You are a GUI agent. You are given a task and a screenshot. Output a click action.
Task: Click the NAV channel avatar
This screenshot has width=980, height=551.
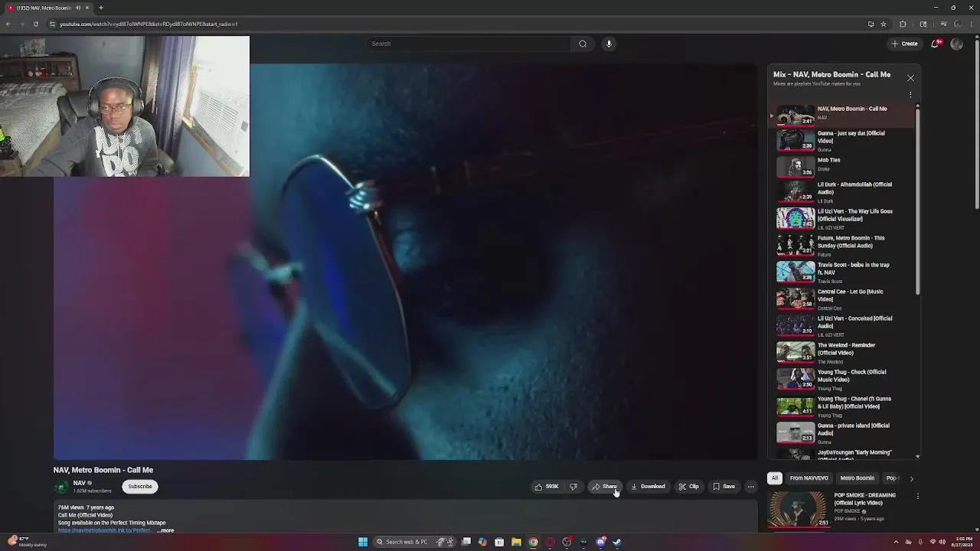61,487
